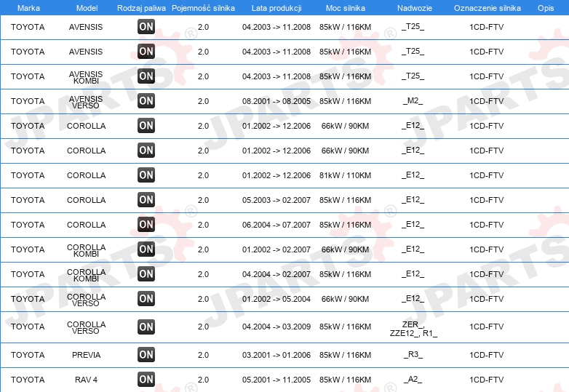This screenshot has height=392, width=569.
Task: Click the 04.2003 -> 11.2008 cell in the AVENSIS KOMBI row
Action: [x=276, y=76]
